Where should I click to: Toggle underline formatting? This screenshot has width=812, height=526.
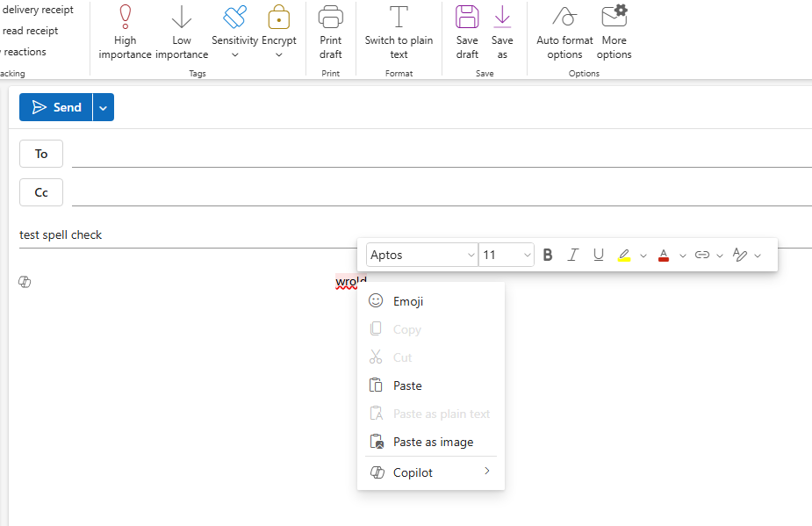(598, 255)
